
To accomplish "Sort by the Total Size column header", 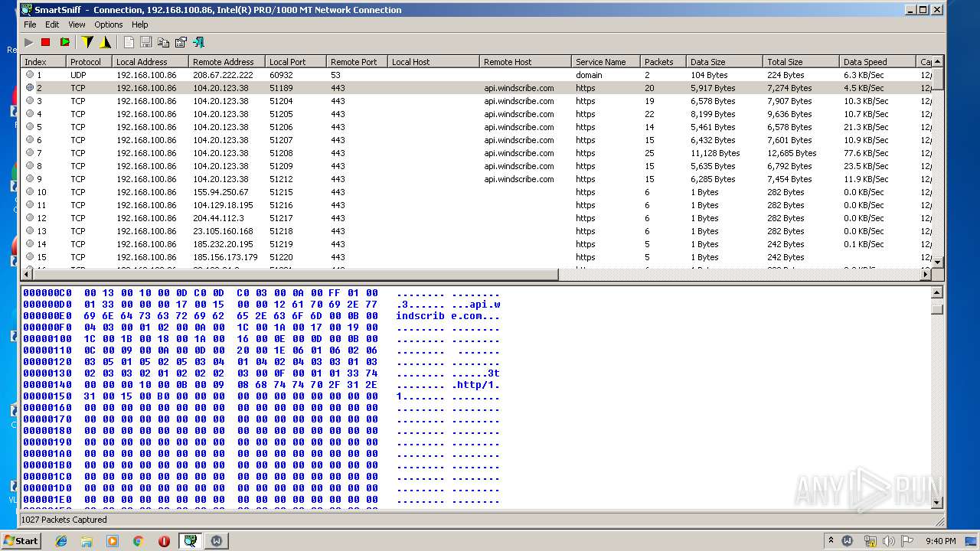I will [801, 62].
